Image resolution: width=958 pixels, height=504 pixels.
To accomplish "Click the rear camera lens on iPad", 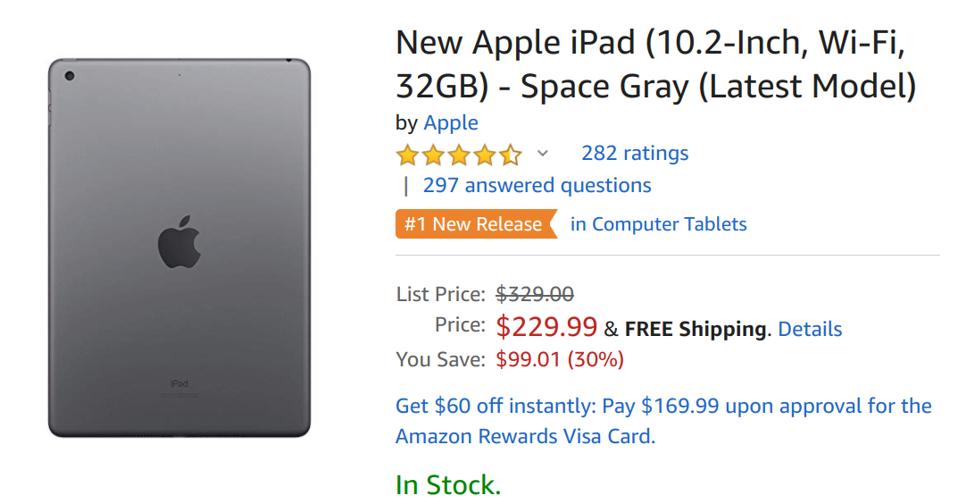I will click(x=70, y=77).
